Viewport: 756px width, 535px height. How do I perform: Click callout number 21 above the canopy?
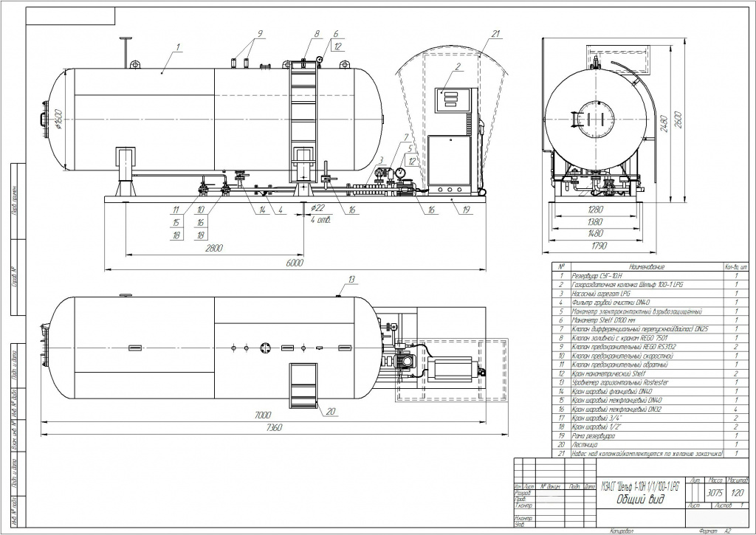coord(495,34)
